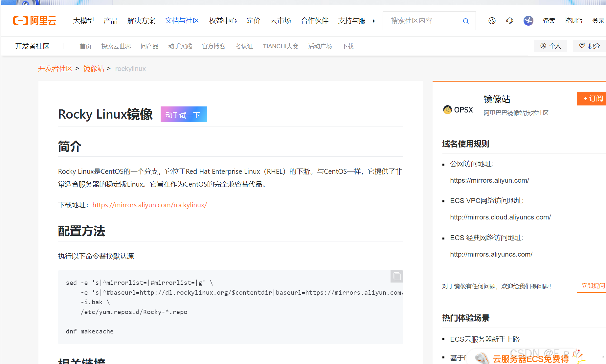The image size is (606, 364).
Task: Open http://mirrors.cloud.aliyuncs.com/ VPC address
Action: point(500,217)
